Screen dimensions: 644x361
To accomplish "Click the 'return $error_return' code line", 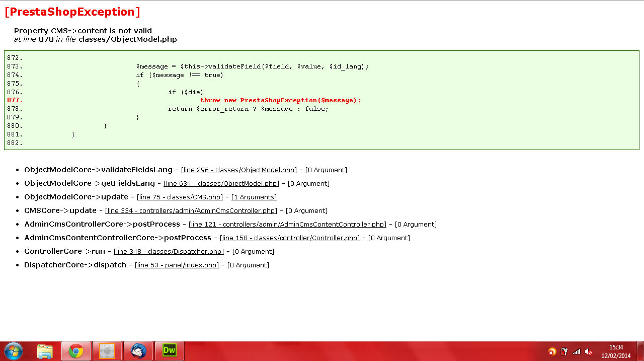I will 248,109.
